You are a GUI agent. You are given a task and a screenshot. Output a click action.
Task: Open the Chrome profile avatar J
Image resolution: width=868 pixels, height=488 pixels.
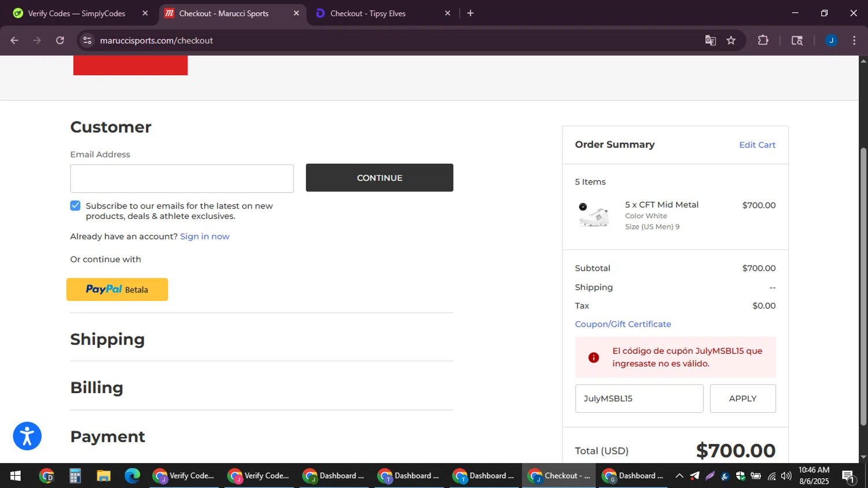831,41
